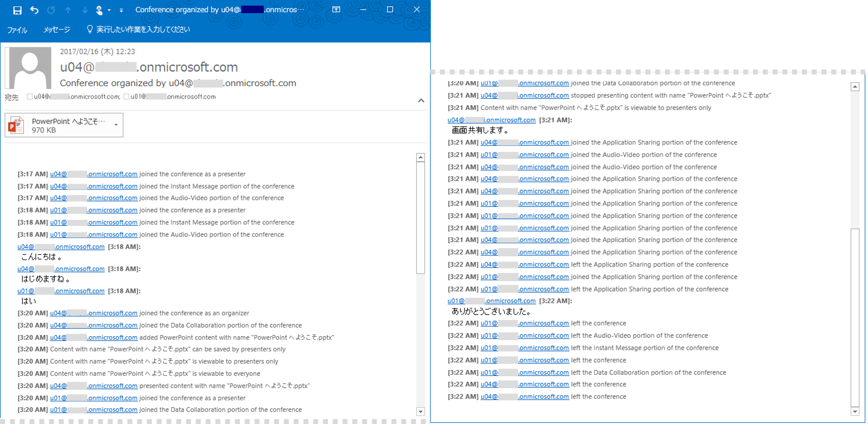This screenshot has height=424, width=868.
Task: Open Customize Quick Access Toolbar menu
Action: [121, 10]
